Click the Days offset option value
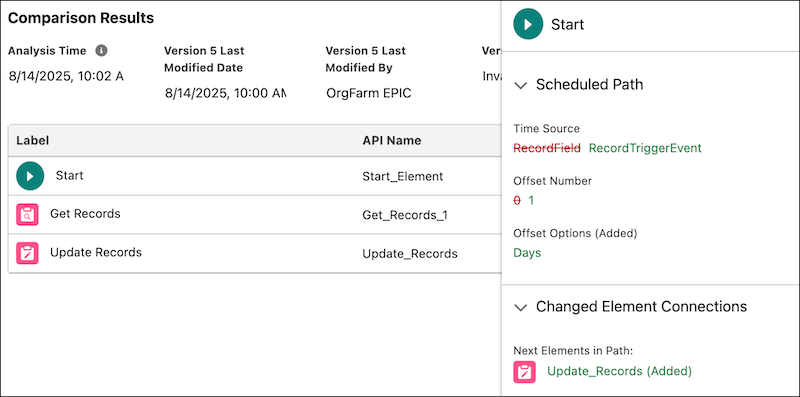Screen dimensions: 800x397 tap(527, 253)
